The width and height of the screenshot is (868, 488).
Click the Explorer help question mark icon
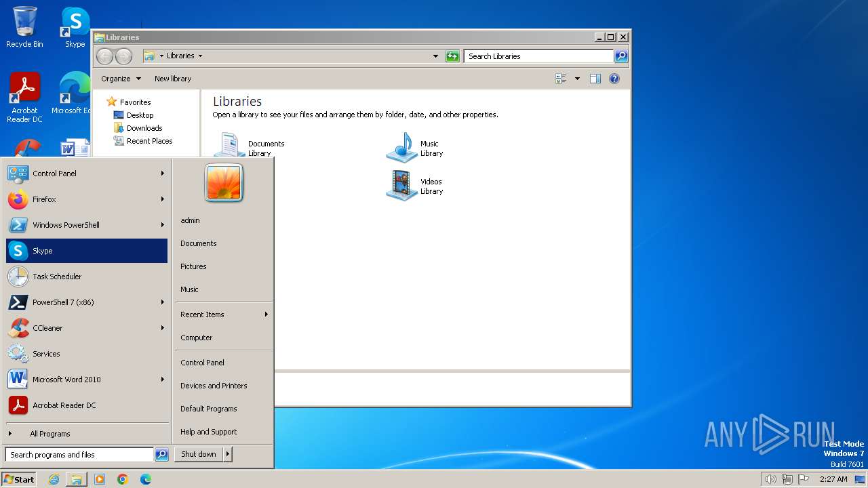[x=614, y=79]
